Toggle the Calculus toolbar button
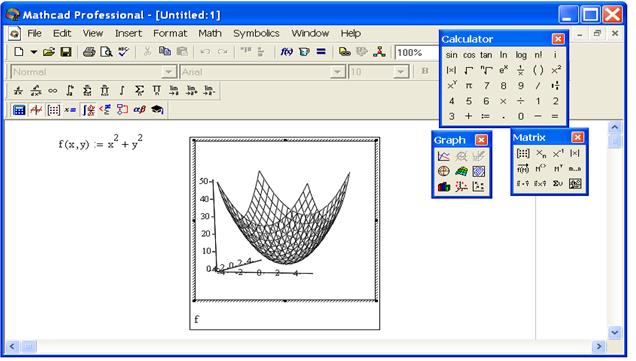The image size is (636, 361). click(88, 110)
